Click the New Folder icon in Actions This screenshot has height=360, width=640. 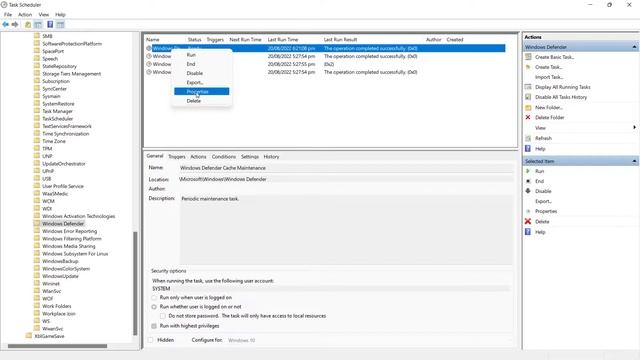click(x=528, y=107)
